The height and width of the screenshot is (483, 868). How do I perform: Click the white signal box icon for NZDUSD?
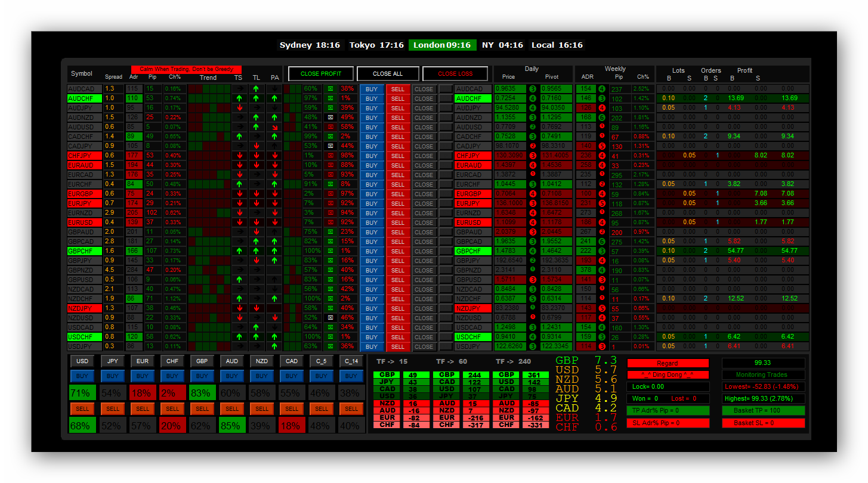tap(330, 318)
